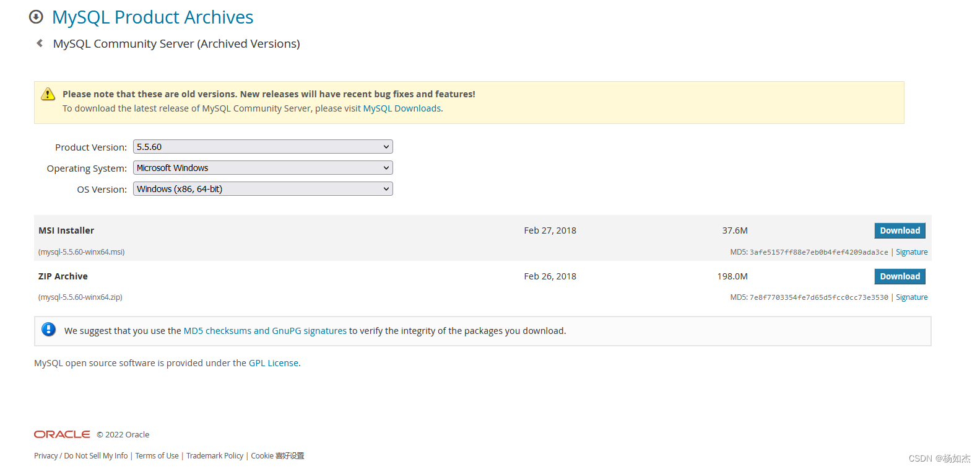This screenshot has width=980, height=469.
Task: Open Privacy / Do Not Sell My Info
Action: click(81, 456)
